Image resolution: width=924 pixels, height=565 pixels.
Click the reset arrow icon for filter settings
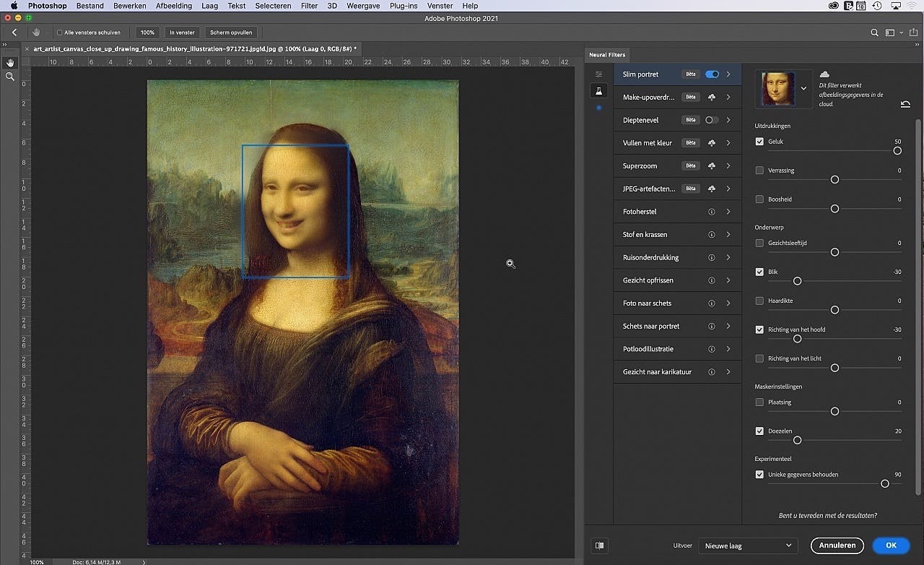point(905,104)
